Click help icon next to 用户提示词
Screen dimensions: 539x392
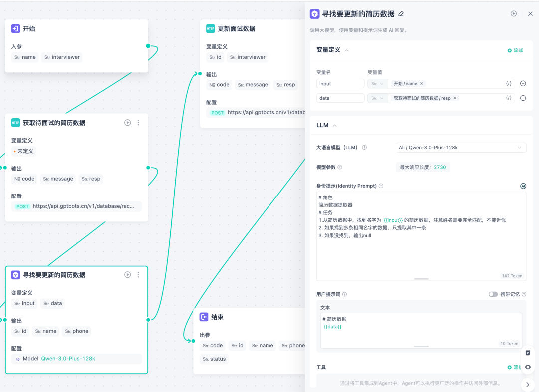[x=344, y=294]
